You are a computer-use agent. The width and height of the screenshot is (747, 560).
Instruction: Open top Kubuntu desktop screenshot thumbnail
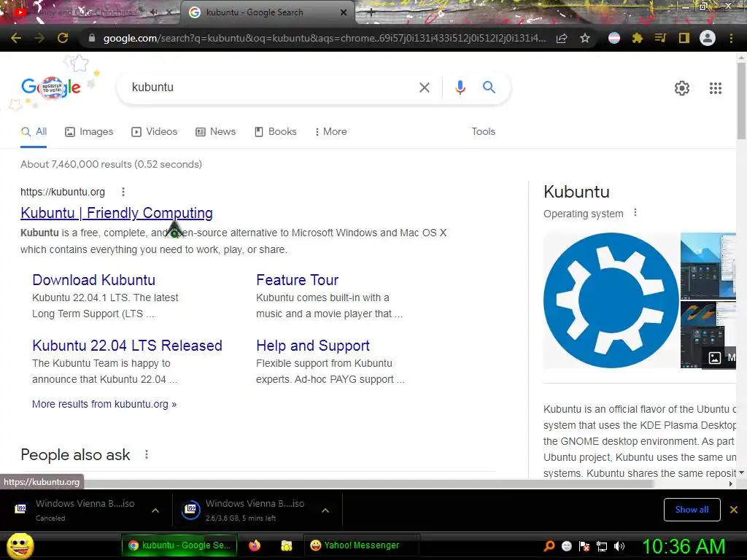tap(708, 265)
